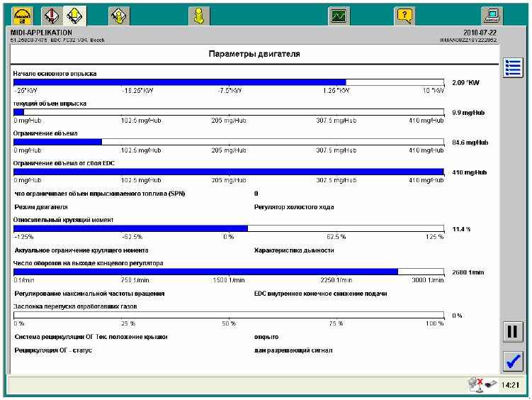Click the Относительный крутящий момент bar
This screenshot has height=400, width=532.
point(229,229)
